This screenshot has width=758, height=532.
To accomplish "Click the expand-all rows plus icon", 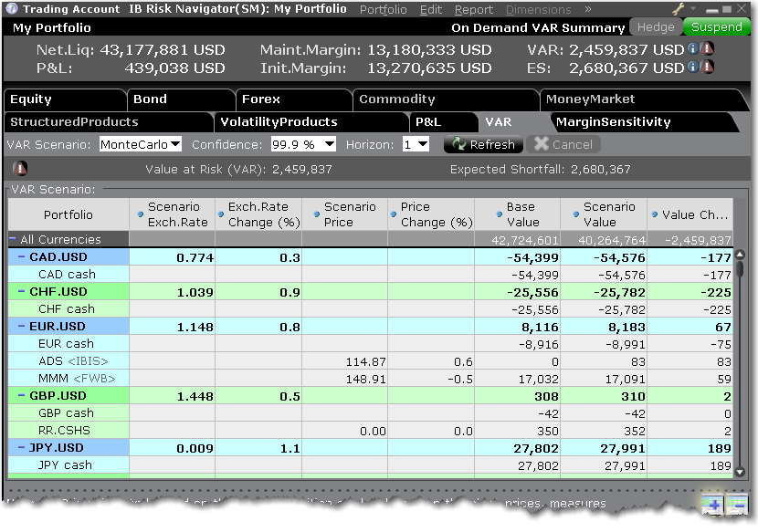I will coord(712,505).
